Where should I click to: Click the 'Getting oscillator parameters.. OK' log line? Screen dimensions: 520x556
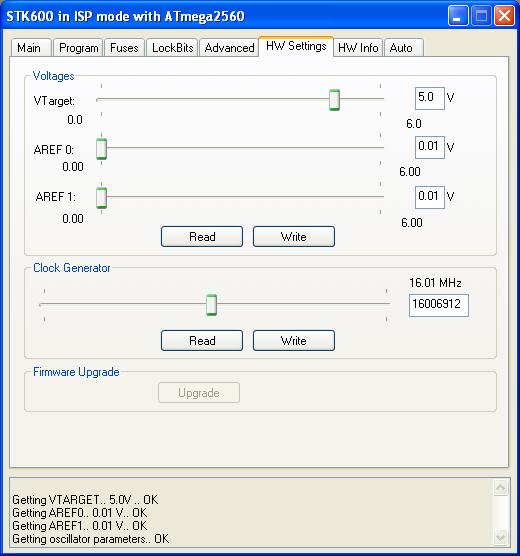coord(90,539)
